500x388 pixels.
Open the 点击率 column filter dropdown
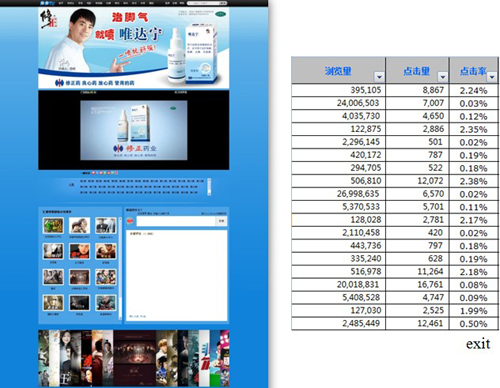(x=492, y=77)
